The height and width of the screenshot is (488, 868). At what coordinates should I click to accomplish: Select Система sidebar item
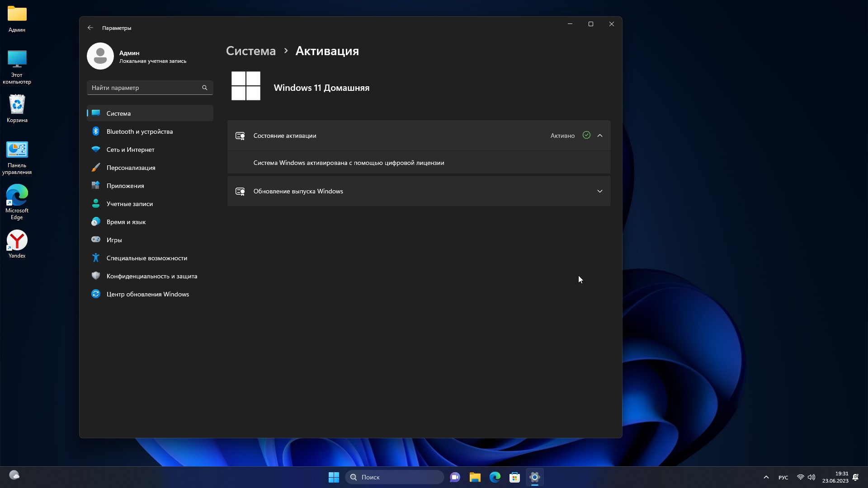118,113
